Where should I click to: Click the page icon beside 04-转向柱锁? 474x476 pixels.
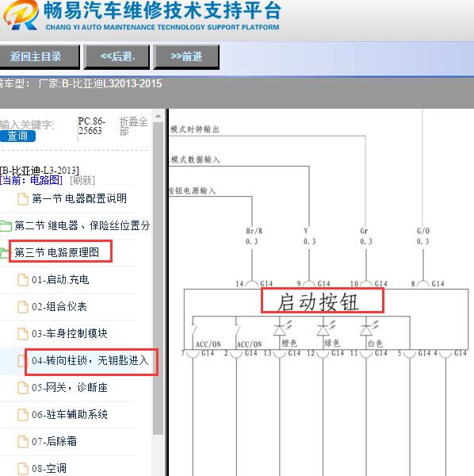click(21, 361)
